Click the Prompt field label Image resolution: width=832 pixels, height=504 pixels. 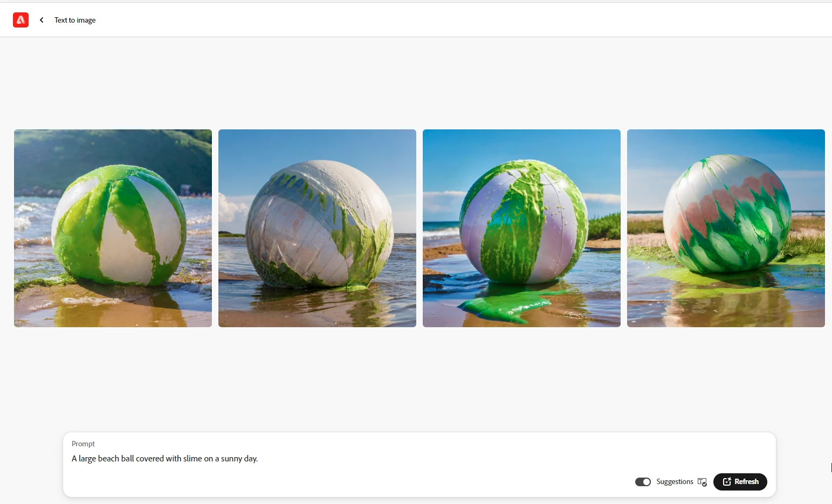[83, 444]
